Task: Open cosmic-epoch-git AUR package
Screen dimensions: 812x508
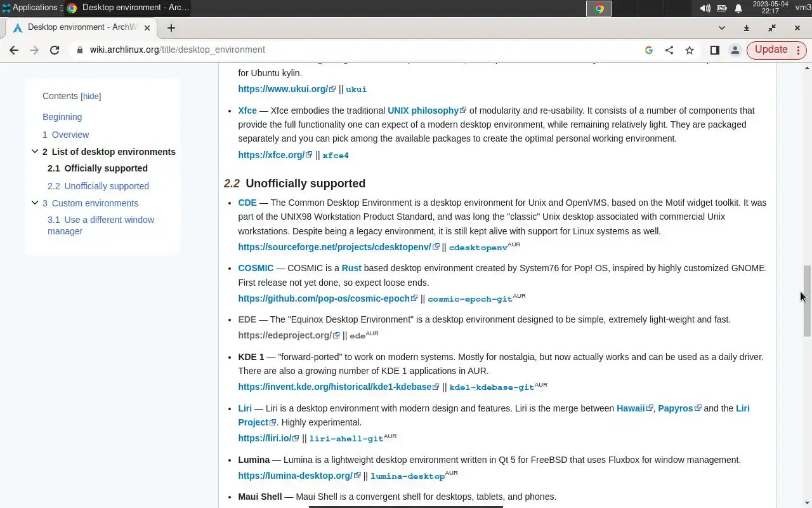Action: click(470, 299)
